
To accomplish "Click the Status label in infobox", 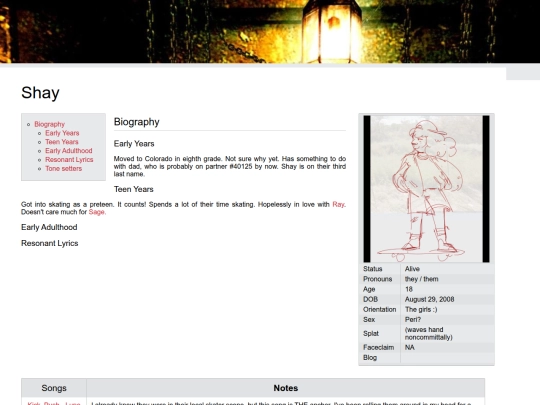I will (373, 269).
